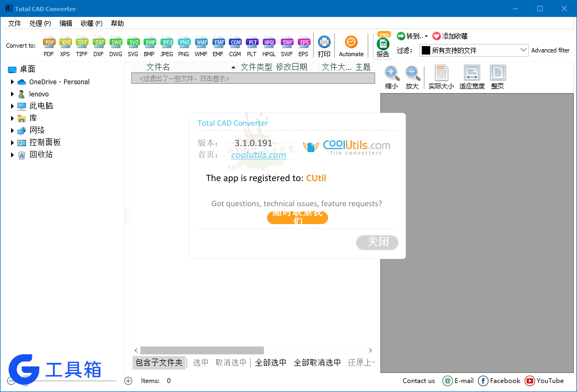Click the plus zoom button in status bar
The height and width of the screenshot is (392, 577).
click(128, 381)
